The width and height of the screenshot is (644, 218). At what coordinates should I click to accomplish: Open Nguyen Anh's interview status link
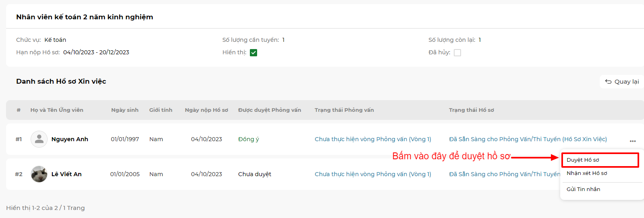[x=373, y=139]
